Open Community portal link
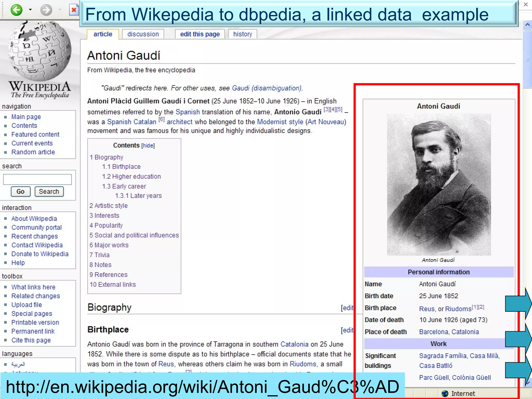This screenshot has width=532, height=399. (x=36, y=227)
